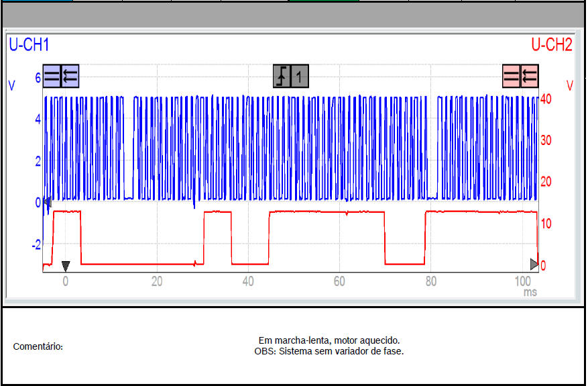Click the rising-edge trigger slope icon
The image size is (588, 386).
tap(282, 77)
